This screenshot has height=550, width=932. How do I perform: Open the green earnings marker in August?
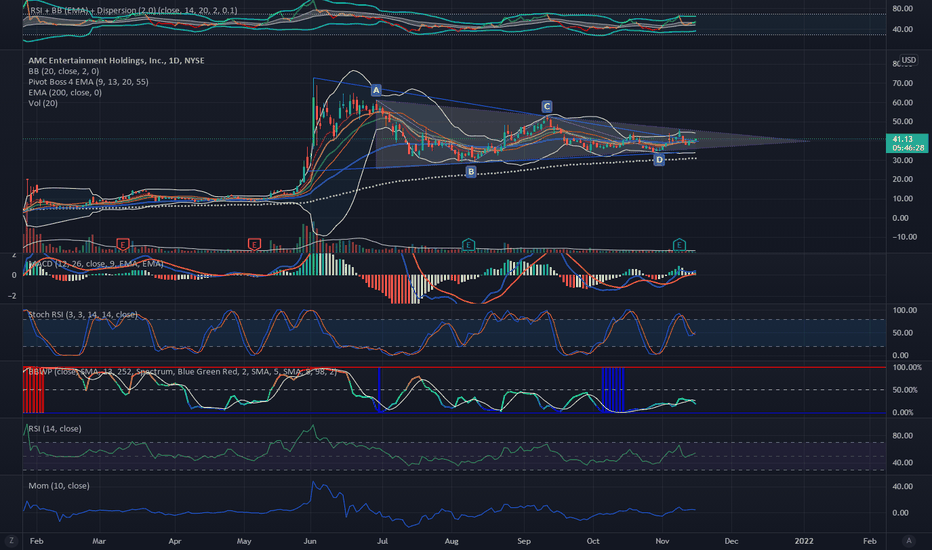pos(468,244)
